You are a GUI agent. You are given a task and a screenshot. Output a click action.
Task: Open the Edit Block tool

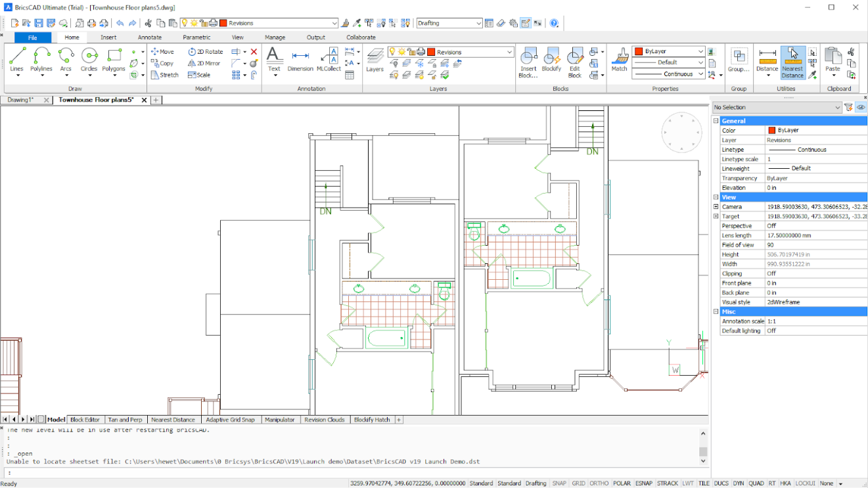[x=575, y=62]
